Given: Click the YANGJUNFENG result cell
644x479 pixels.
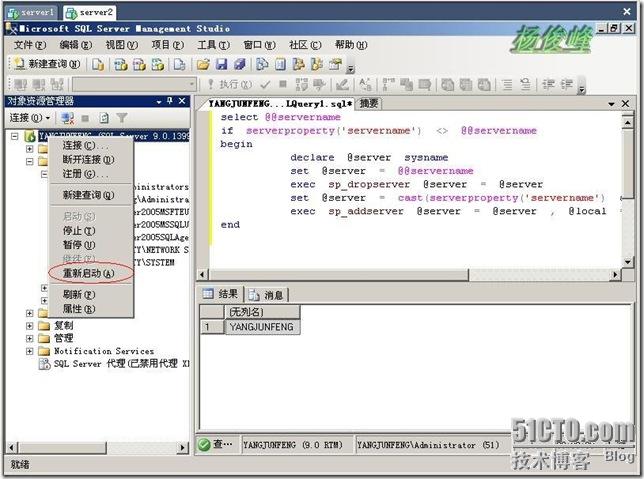Looking at the screenshot, I should click(x=262, y=327).
